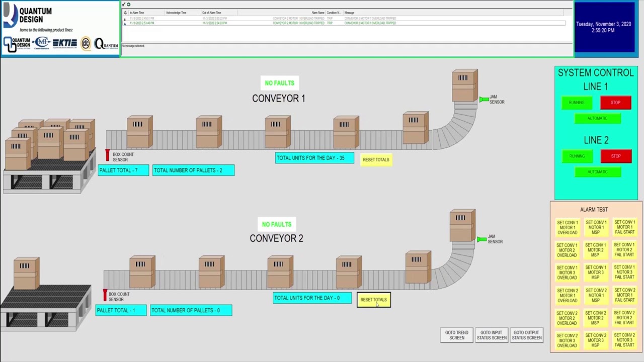Click the date and time display panel
644x362 pixels.
(604, 27)
